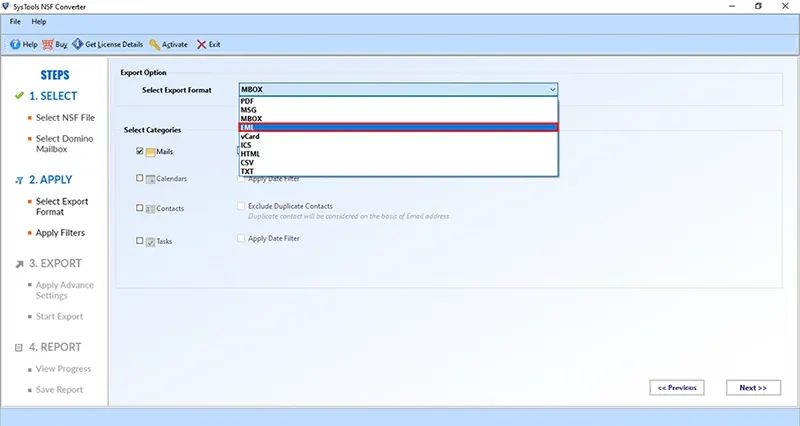
Task: Click green checkmark beside 1. SELECT
Action: pos(19,95)
